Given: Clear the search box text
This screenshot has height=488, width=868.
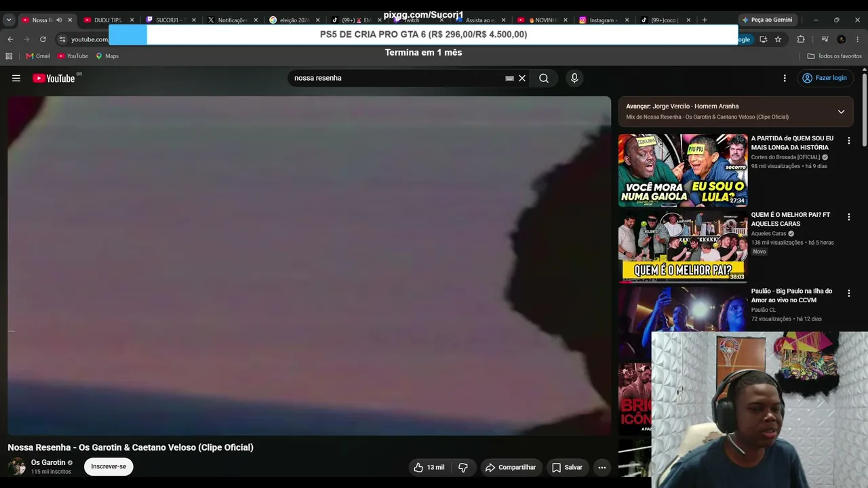Looking at the screenshot, I should 522,78.
